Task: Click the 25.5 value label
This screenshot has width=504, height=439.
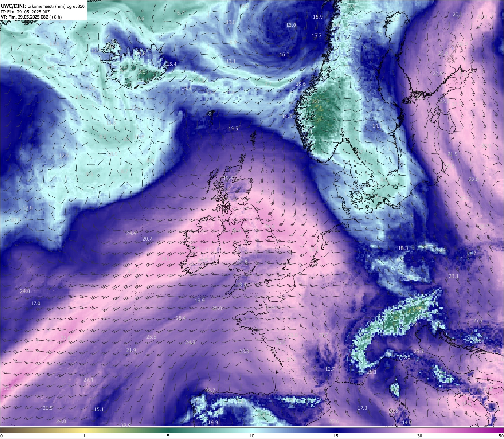Action: pyautogui.click(x=151, y=337)
